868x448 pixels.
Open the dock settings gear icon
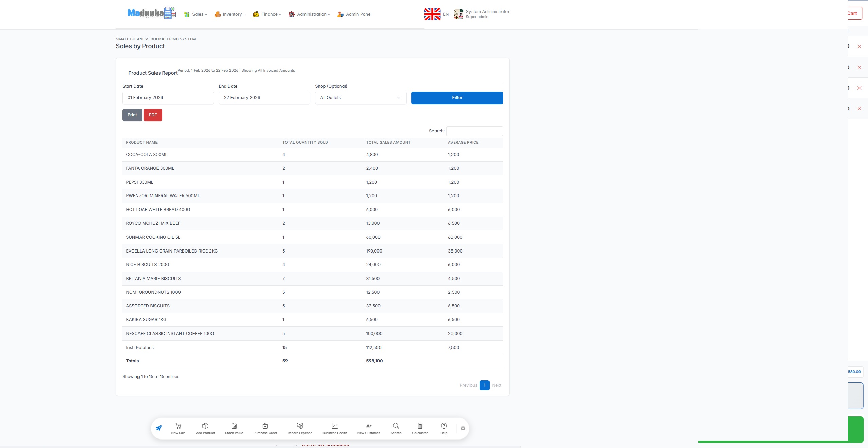tap(462, 428)
